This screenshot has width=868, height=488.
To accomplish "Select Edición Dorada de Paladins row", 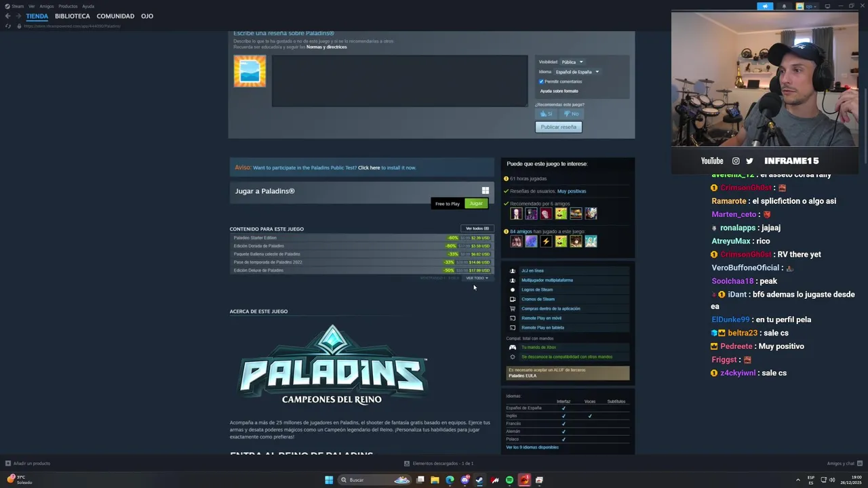I will click(x=361, y=246).
